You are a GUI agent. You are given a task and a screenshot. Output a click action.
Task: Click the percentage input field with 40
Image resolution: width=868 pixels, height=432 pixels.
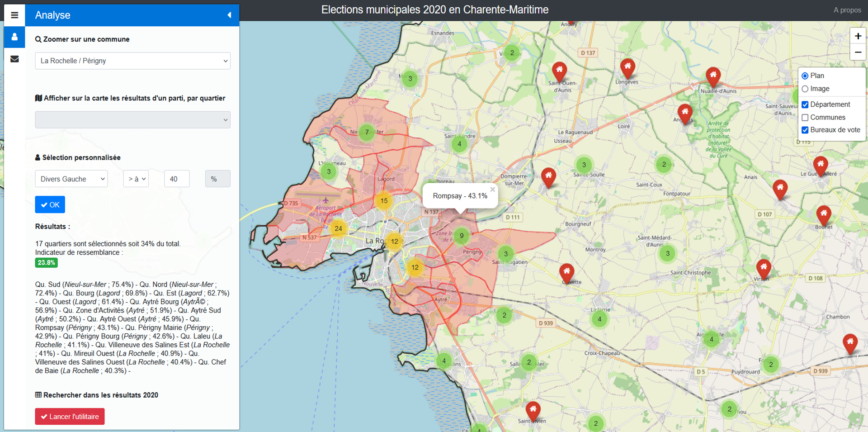pyautogui.click(x=176, y=179)
